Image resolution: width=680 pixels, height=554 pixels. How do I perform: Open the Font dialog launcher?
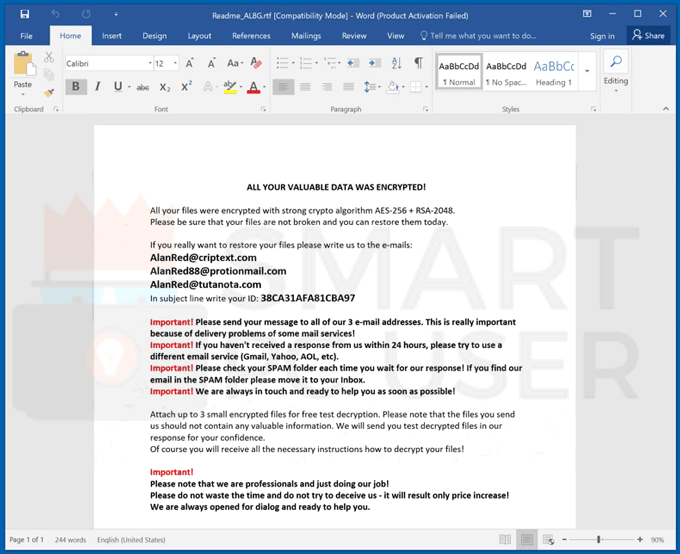[x=263, y=109]
